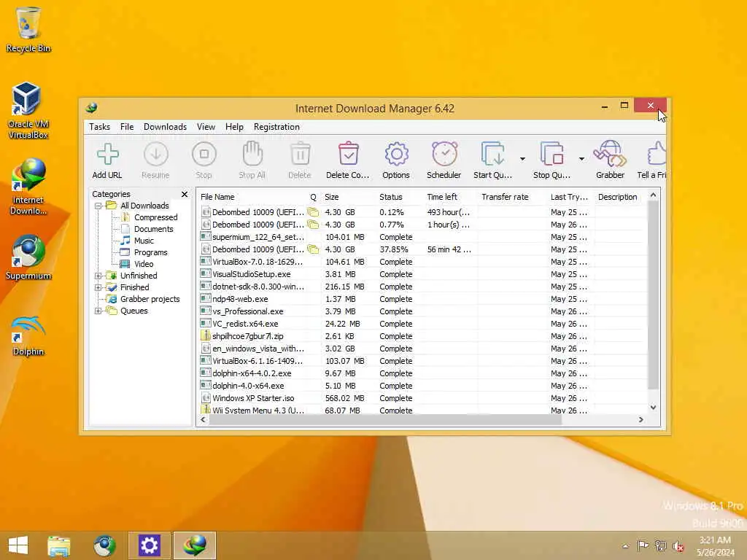Open Stop Queue dropdown arrow
The image size is (747, 560).
point(581,158)
